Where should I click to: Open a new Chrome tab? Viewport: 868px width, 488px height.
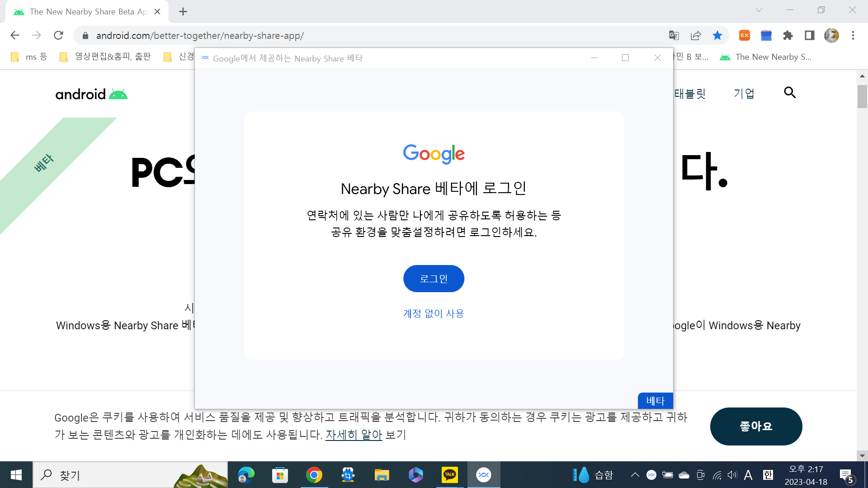click(183, 12)
